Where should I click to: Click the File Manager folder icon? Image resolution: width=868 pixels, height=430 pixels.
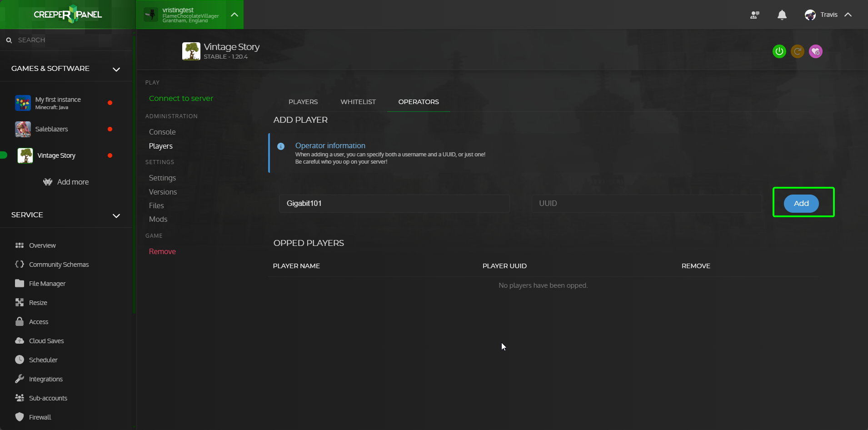coord(20,283)
